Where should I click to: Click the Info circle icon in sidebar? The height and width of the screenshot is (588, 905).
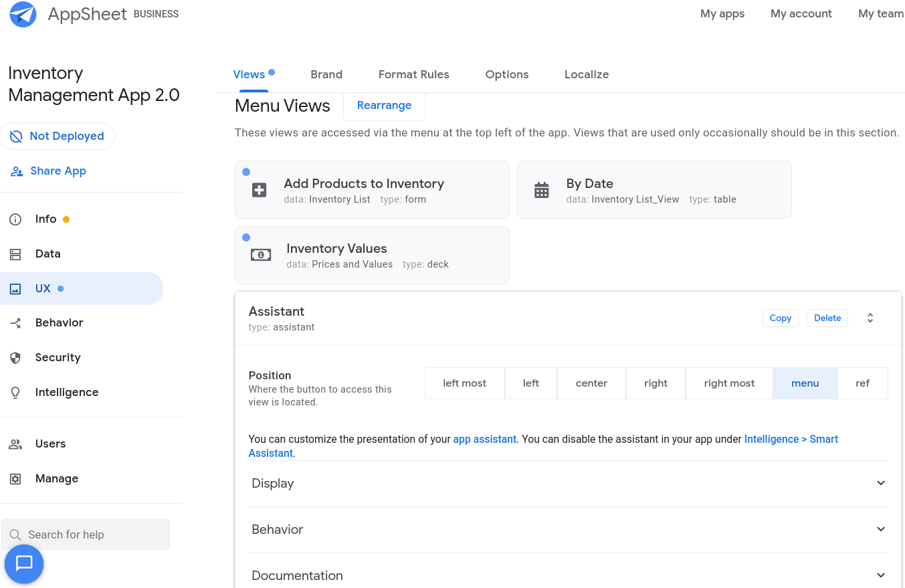point(15,219)
